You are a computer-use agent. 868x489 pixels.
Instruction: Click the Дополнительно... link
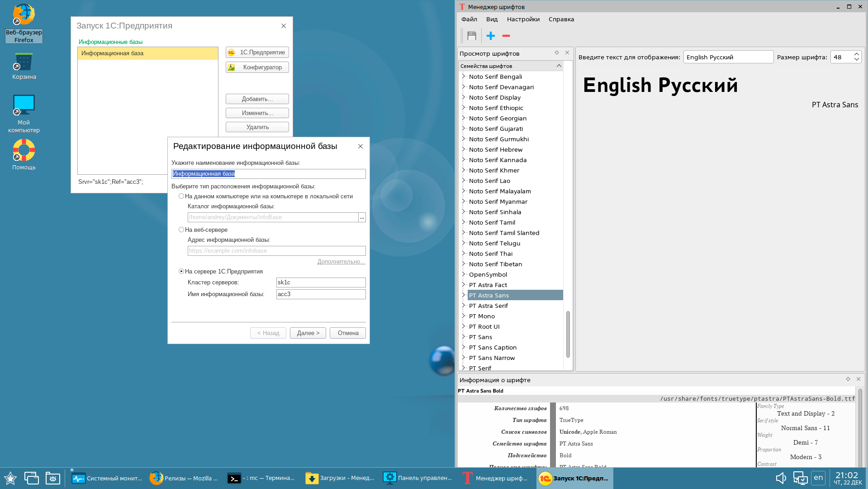click(x=341, y=261)
